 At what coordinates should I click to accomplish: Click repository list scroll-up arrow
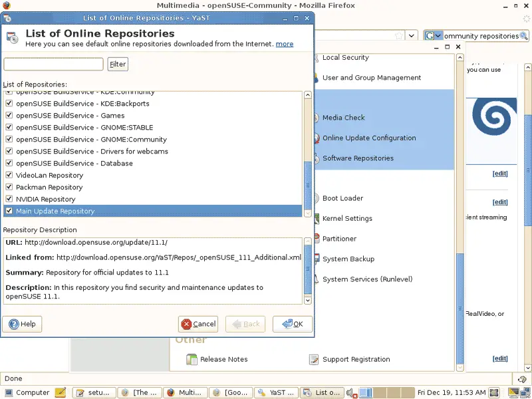[x=308, y=95]
